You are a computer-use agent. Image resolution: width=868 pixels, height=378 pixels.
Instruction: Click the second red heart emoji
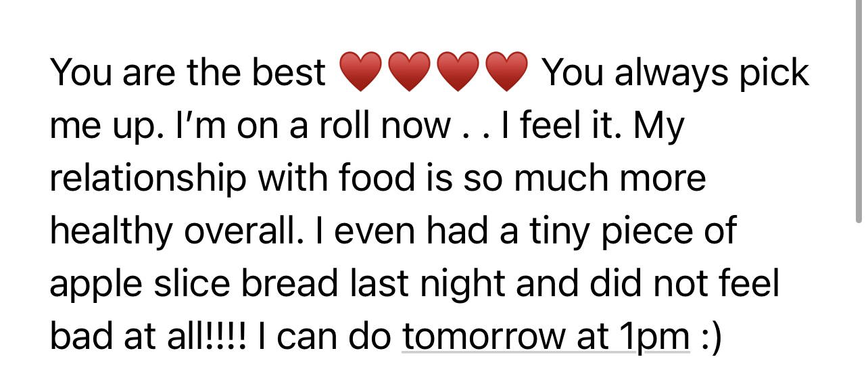click(410, 72)
